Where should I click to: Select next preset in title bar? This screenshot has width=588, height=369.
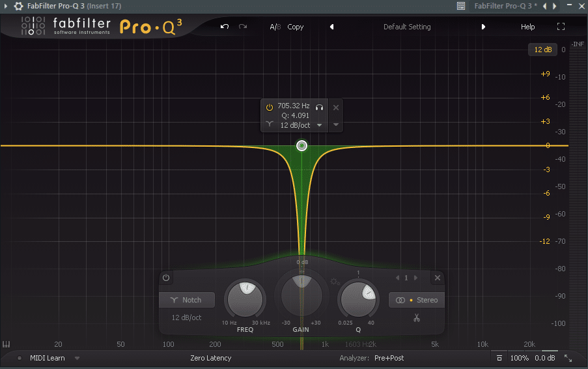coord(554,6)
